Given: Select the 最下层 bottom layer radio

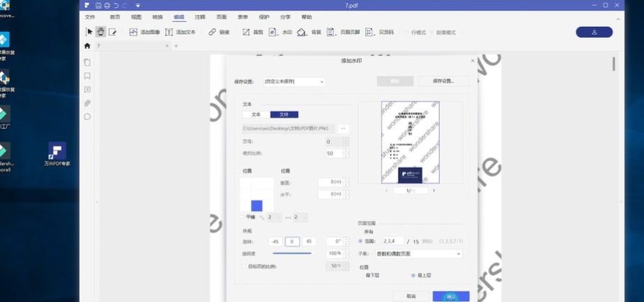Looking at the screenshot, I should [362, 275].
